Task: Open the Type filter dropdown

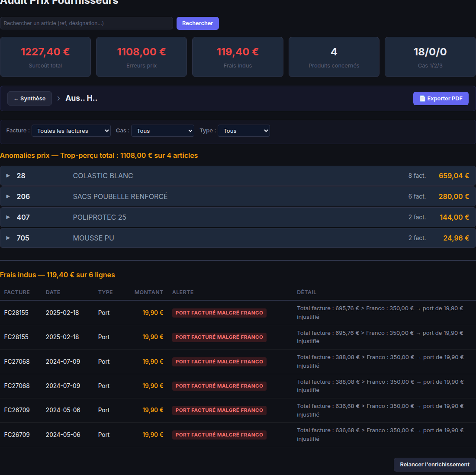Action: [x=244, y=131]
